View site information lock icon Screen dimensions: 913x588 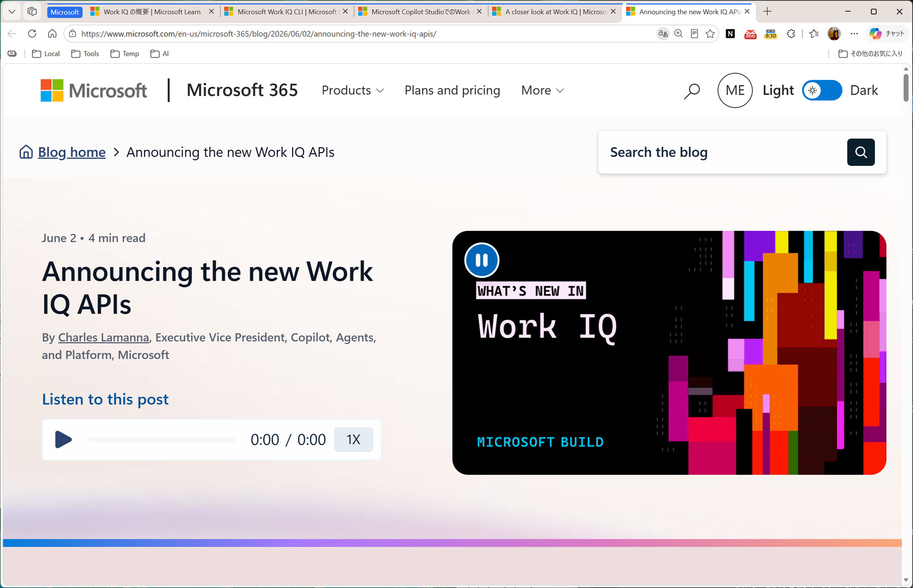[72, 34]
